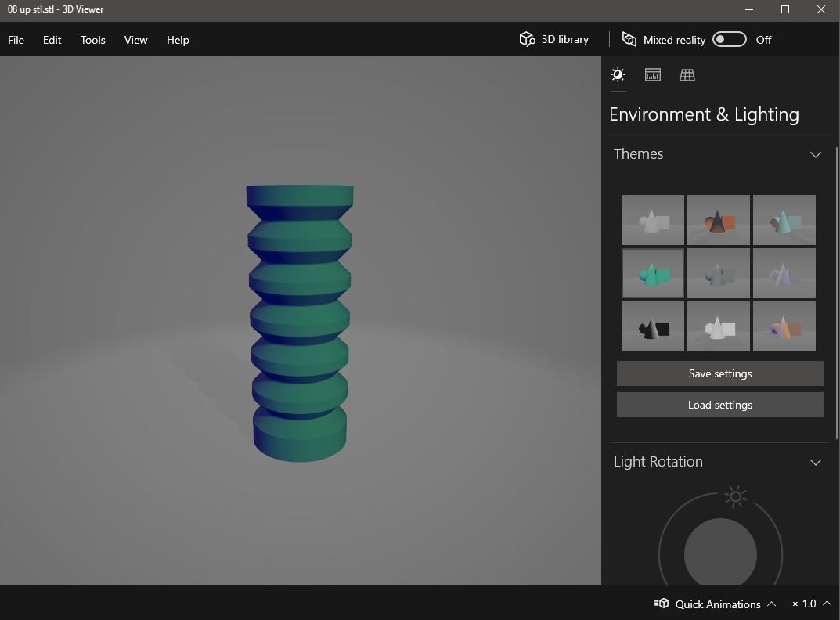This screenshot has width=840, height=620.
Task: Open the Environment & Lighting tab icon
Action: click(x=618, y=75)
